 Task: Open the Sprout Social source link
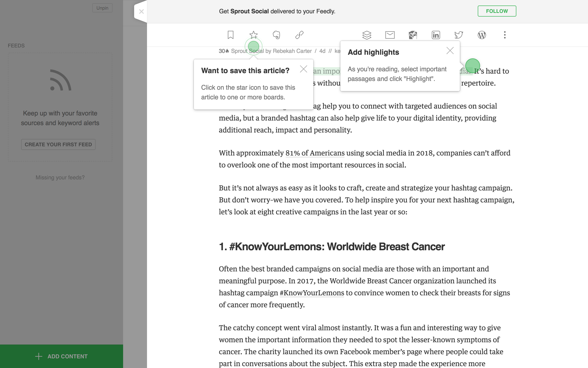247,51
